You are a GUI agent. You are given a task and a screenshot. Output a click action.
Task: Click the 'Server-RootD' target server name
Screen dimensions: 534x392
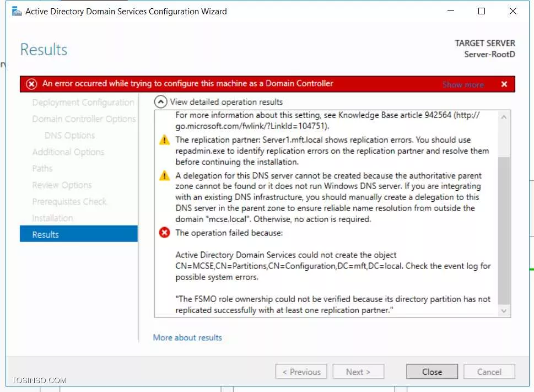[489, 55]
